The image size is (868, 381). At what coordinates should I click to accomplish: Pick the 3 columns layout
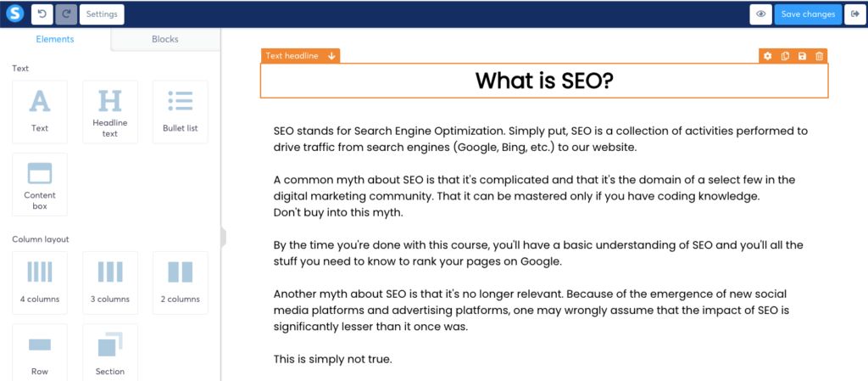point(110,282)
